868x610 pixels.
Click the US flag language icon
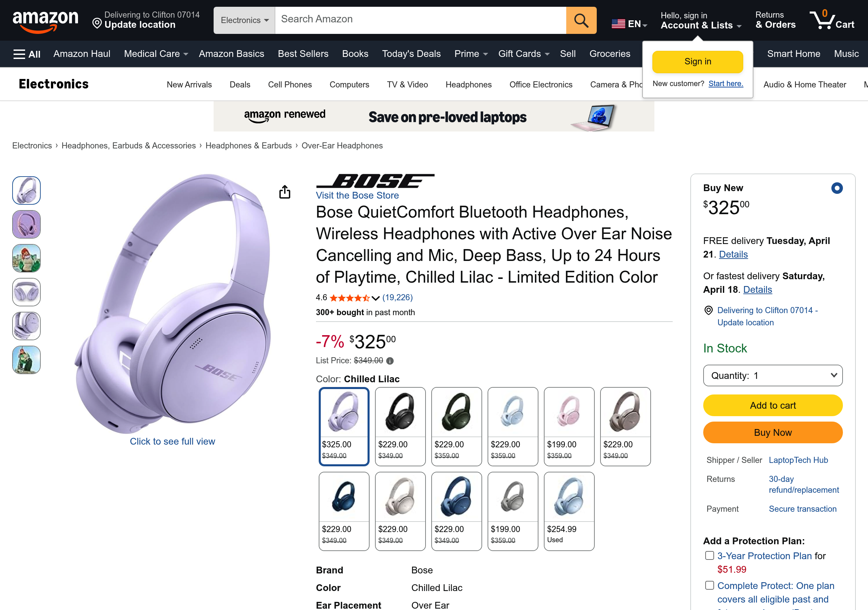coord(618,23)
